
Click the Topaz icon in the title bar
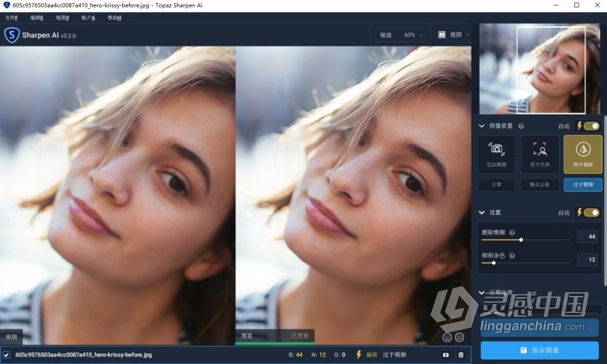pos(6,5)
